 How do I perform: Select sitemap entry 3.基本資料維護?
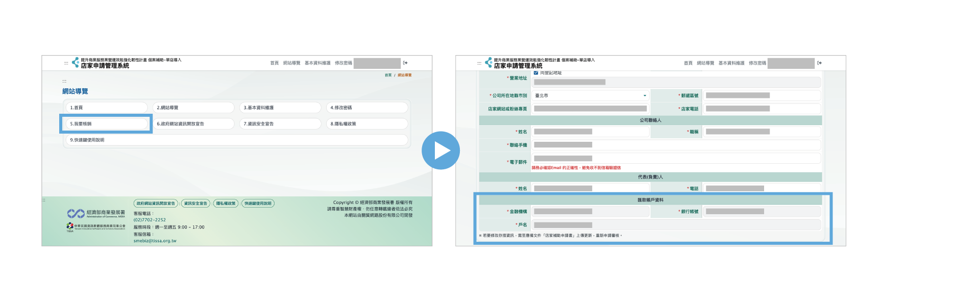[x=280, y=108]
